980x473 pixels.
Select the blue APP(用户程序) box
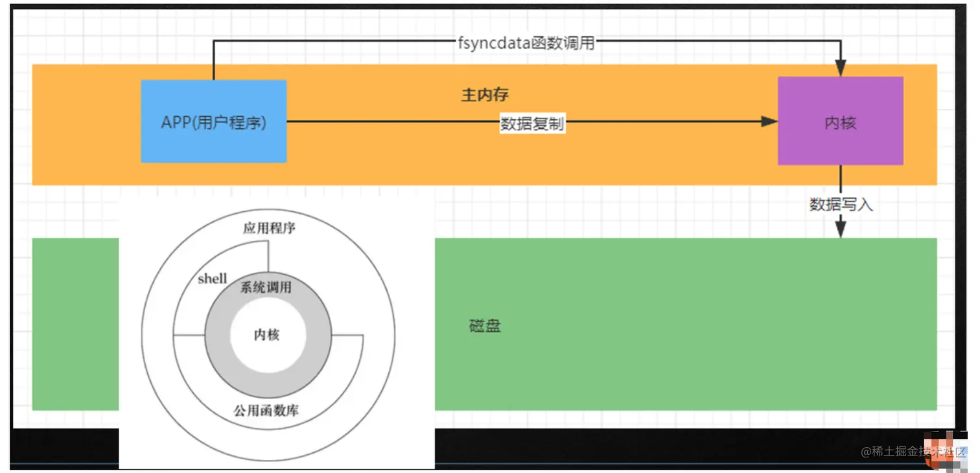[x=214, y=121]
